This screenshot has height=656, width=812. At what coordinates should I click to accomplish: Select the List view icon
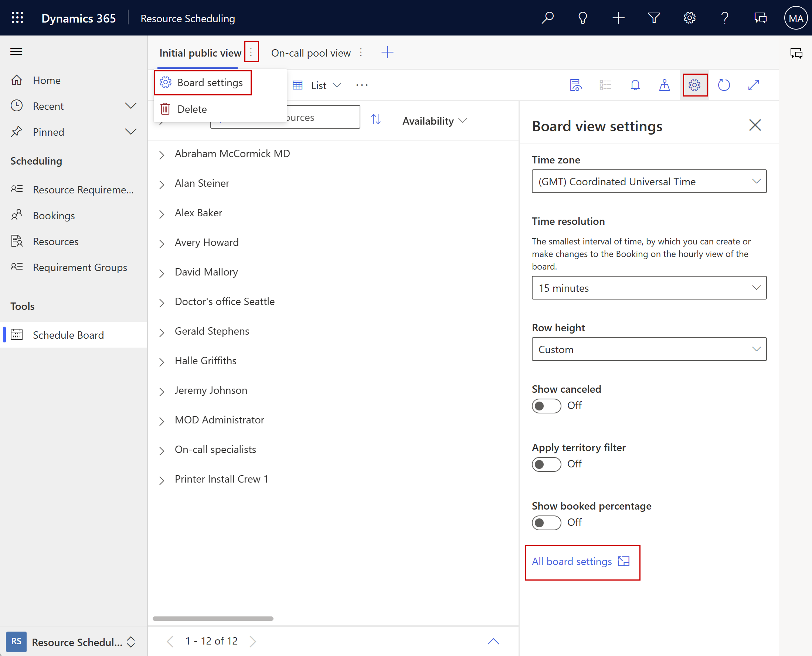[x=298, y=85]
